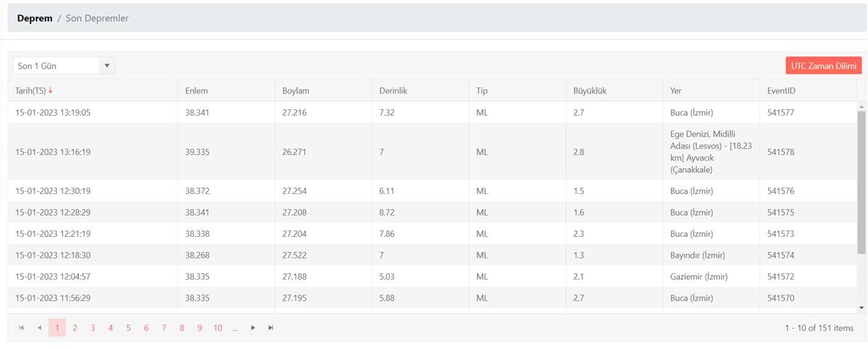Image resolution: width=868 pixels, height=349 pixels.
Task: Switch to page 10 of the table
Action: (x=218, y=328)
